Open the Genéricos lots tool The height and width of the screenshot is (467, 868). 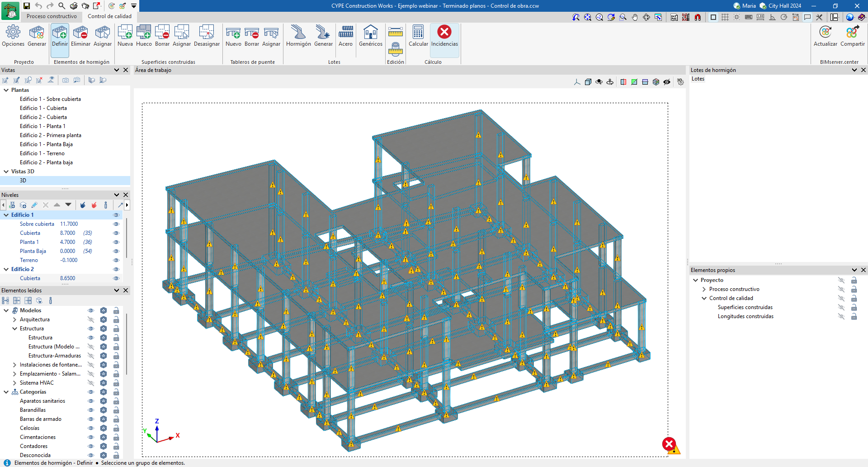370,33
